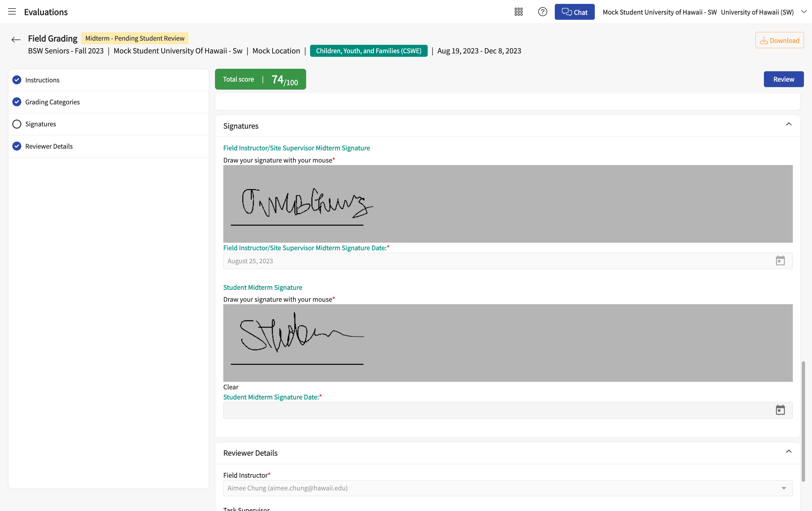Click the Evaluations page title
Screen dimensions: 812x511
[x=46, y=12]
